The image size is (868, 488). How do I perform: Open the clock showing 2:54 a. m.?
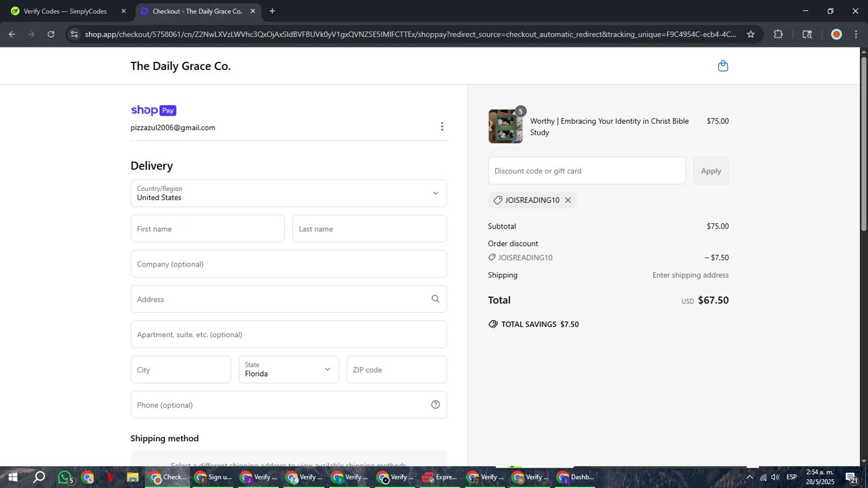[820, 478]
